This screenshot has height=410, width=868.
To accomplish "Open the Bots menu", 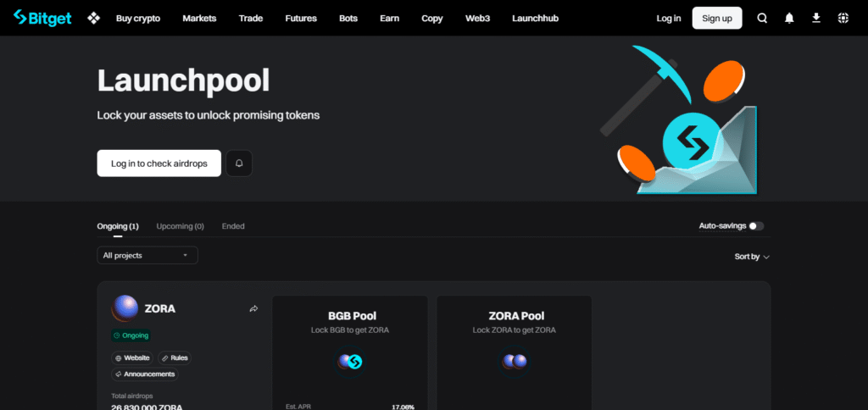I will pyautogui.click(x=348, y=19).
